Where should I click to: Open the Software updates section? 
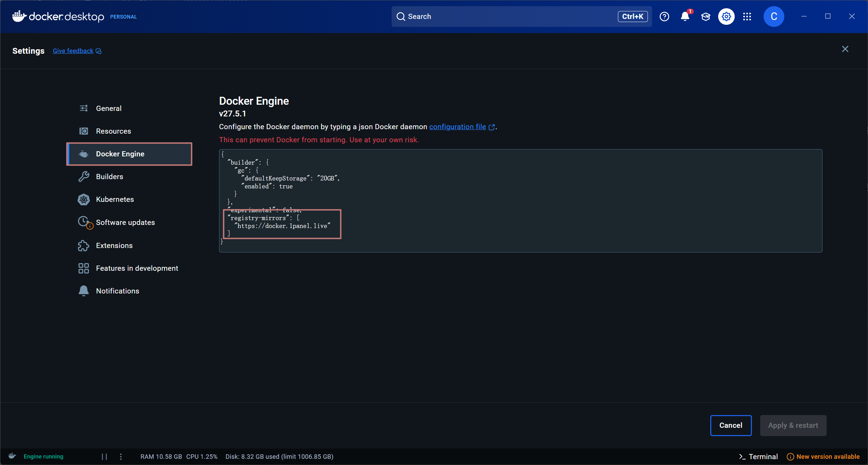tap(130, 223)
